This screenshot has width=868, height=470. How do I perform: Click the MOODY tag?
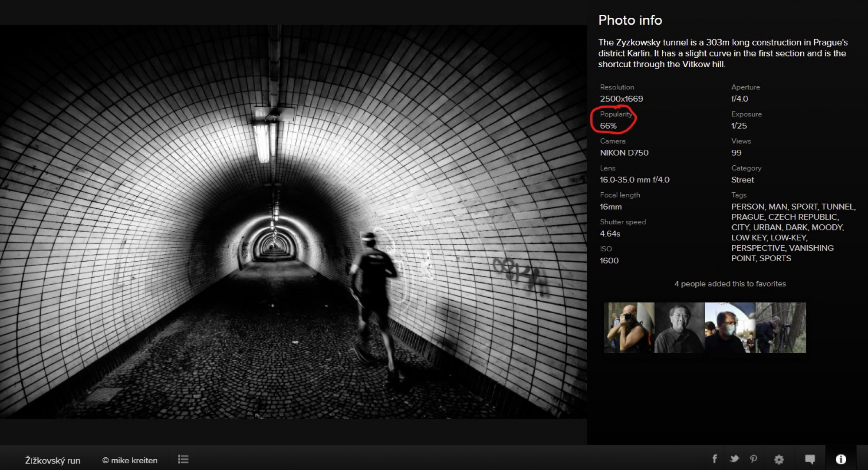tap(827, 227)
